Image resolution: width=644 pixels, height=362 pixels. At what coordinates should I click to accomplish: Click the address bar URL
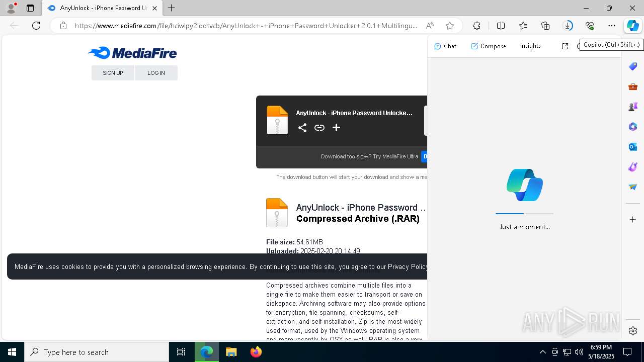(246, 26)
